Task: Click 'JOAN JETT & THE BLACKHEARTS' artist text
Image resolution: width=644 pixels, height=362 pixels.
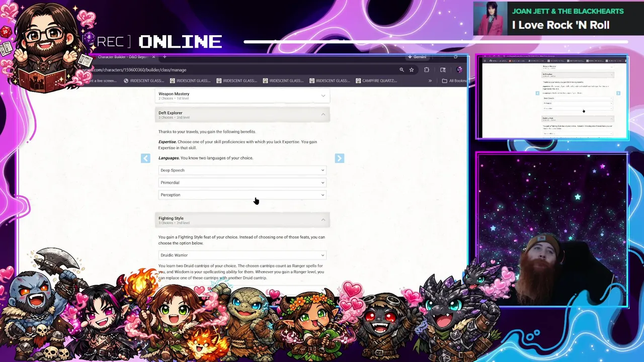Action: coord(568,11)
